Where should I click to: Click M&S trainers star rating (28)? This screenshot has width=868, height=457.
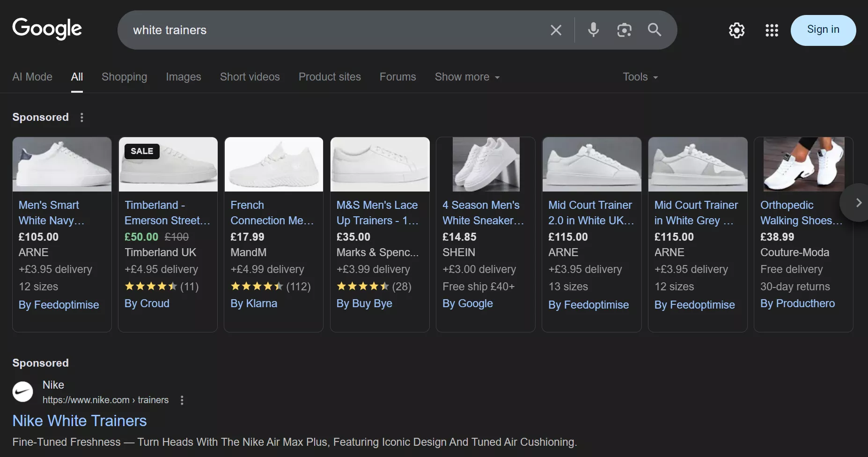tap(374, 286)
